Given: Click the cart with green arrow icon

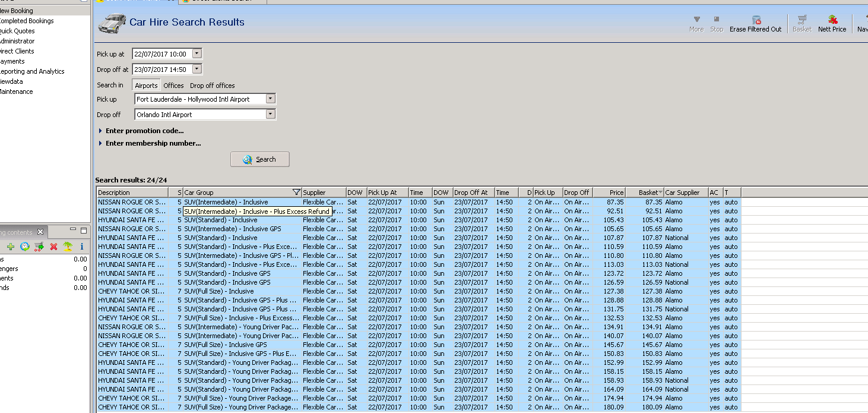Looking at the screenshot, I should [39, 247].
